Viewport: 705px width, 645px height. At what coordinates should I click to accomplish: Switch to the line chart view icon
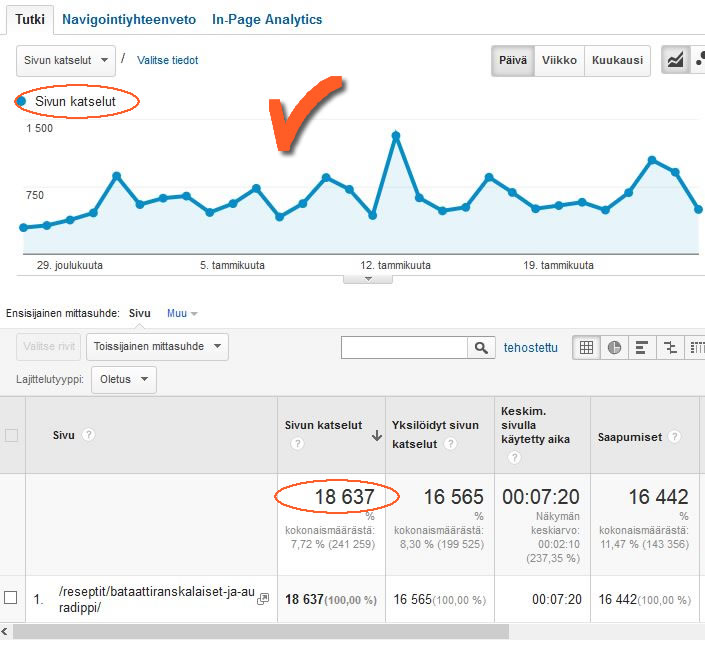[675, 60]
